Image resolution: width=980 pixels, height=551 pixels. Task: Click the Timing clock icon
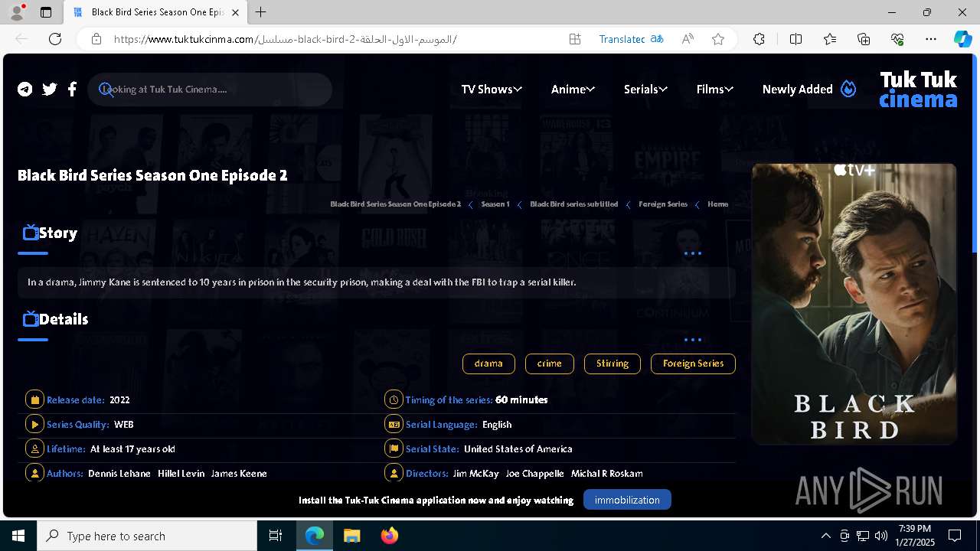(x=394, y=399)
